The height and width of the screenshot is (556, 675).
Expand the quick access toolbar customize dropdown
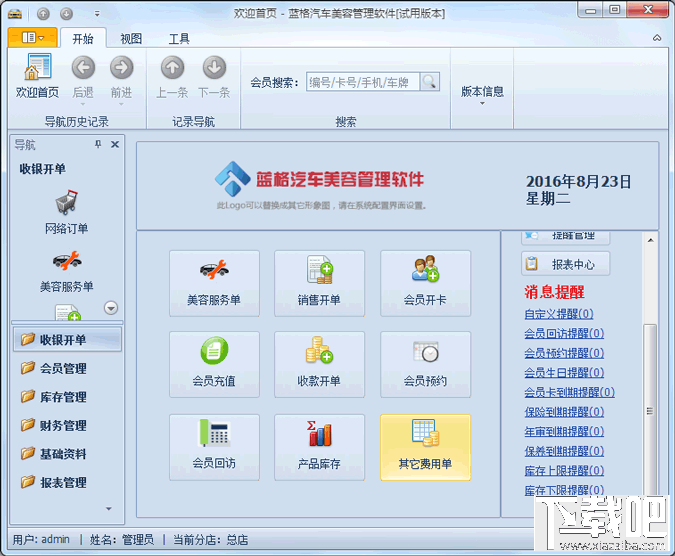click(97, 14)
